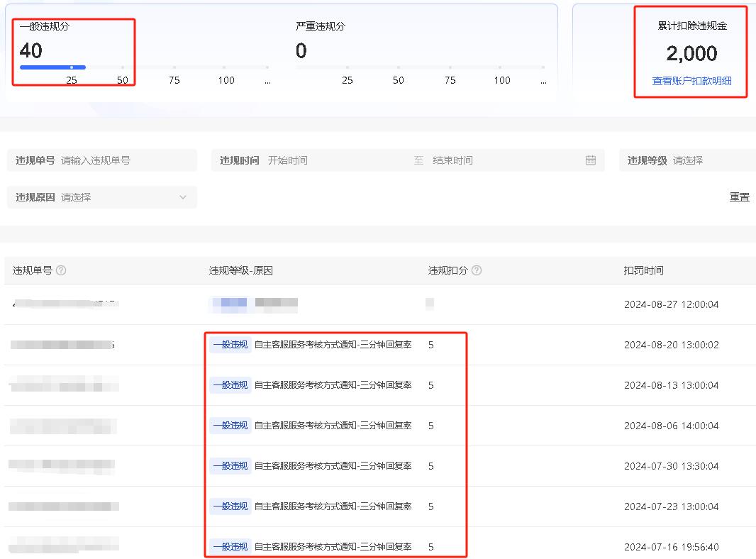Click the 重置 reset button
Image resolution: width=756 pixels, height=559 pixels.
coord(739,197)
